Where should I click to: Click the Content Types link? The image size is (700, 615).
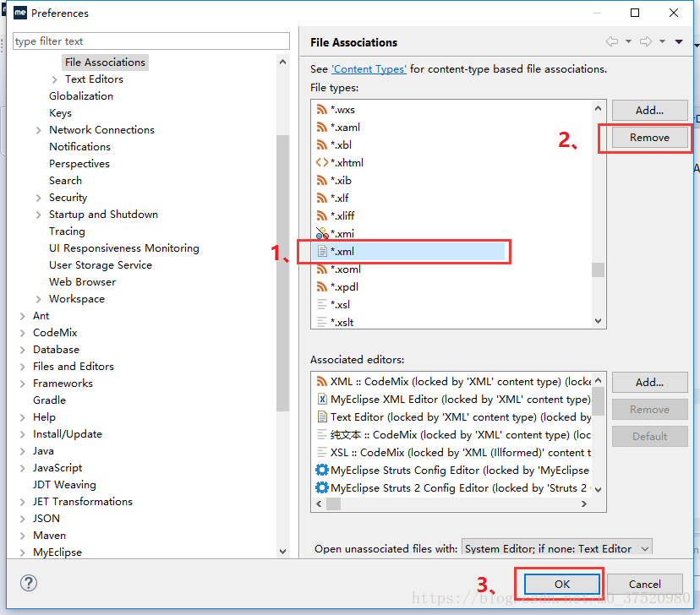[369, 69]
